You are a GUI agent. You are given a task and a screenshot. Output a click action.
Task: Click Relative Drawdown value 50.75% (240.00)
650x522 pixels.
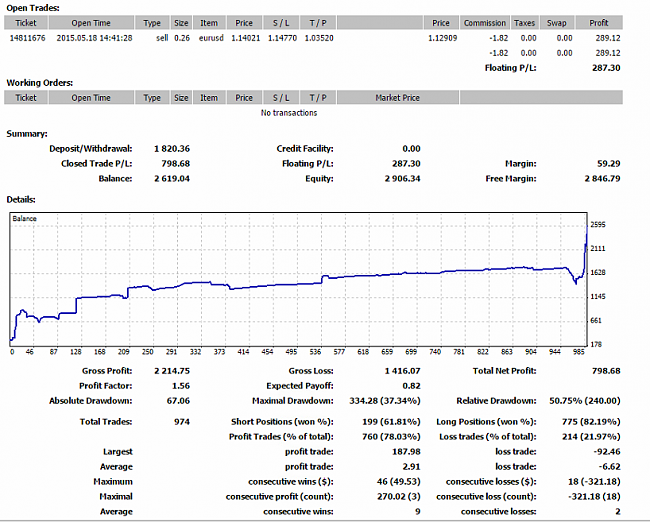coord(585,401)
